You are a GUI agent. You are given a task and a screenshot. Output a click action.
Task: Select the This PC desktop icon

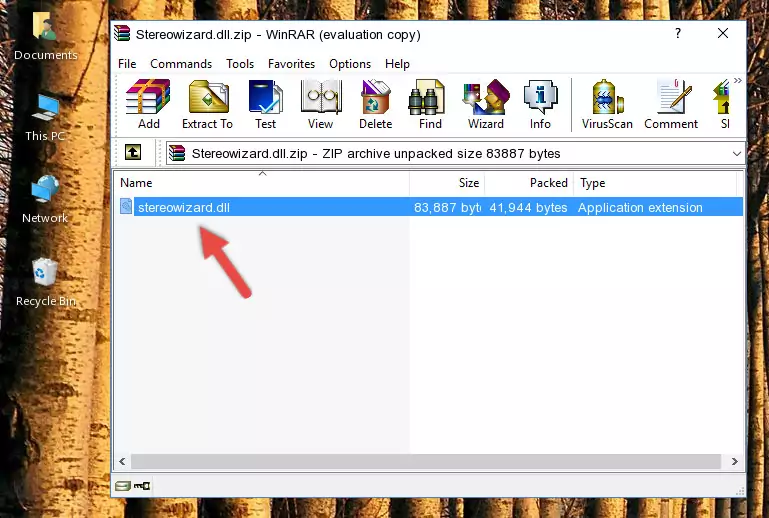[45, 118]
